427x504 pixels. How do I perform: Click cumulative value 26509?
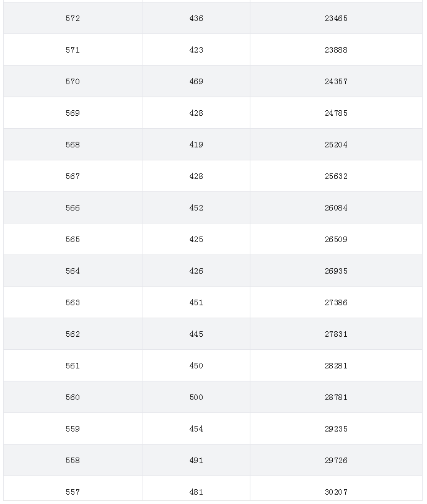pos(336,240)
